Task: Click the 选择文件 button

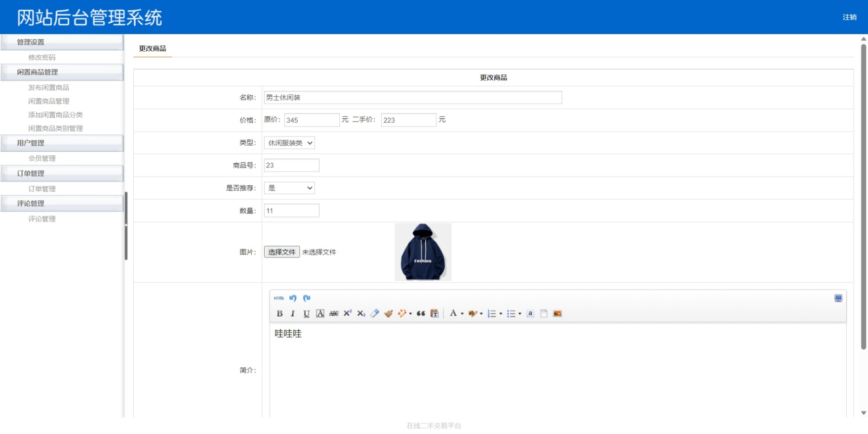Action: point(281,252)
